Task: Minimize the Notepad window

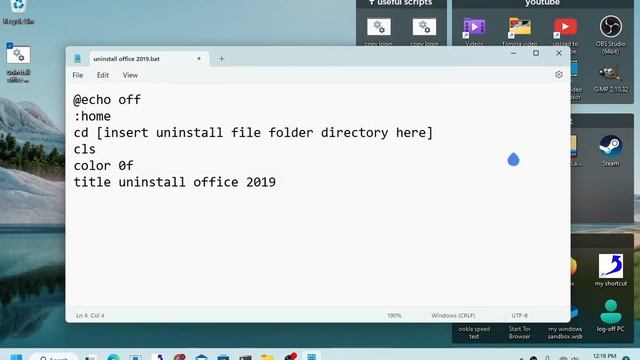Action: 513,53
